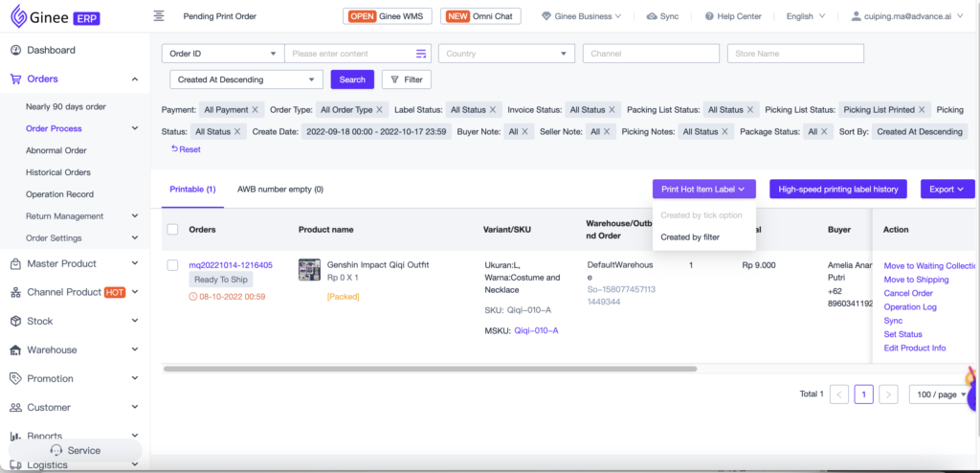Image resolution: width=980 pixels, height=473 pixels.
Task: Click the Channel Product icon
Action: 15,292
